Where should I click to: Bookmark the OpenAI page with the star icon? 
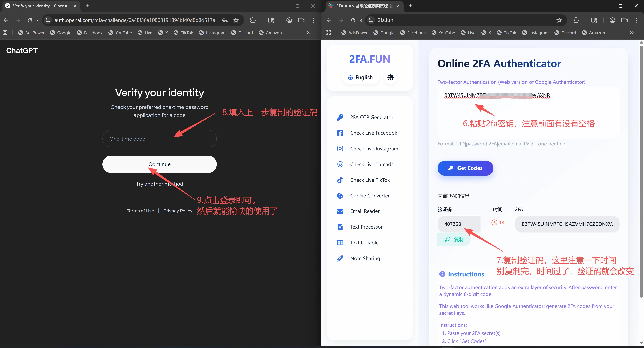[x=236, y=20]
